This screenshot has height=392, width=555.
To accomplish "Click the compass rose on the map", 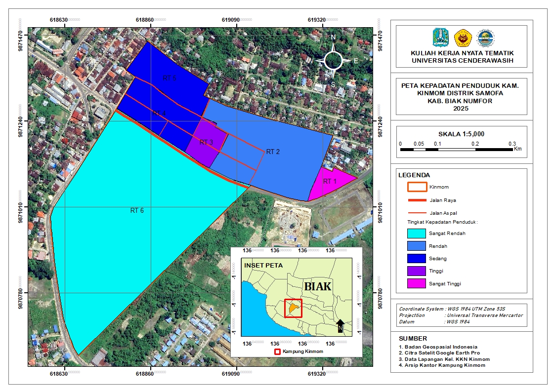I will 334,60.
